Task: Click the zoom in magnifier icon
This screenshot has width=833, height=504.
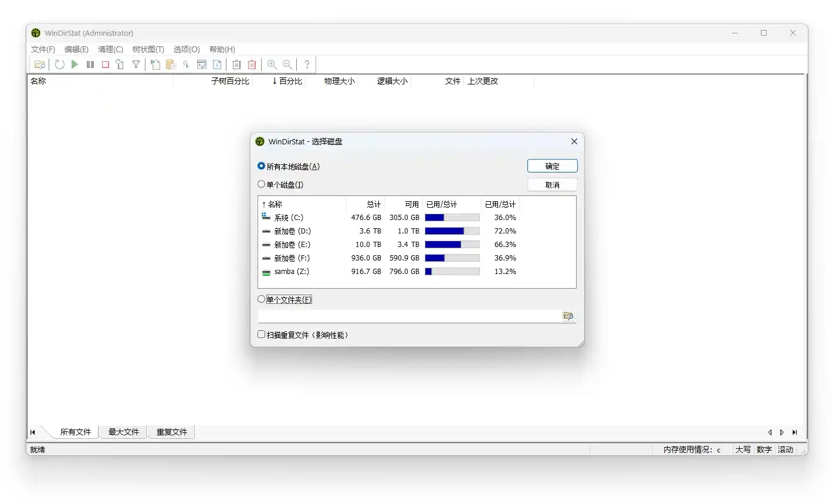Action: pos(272,65)
